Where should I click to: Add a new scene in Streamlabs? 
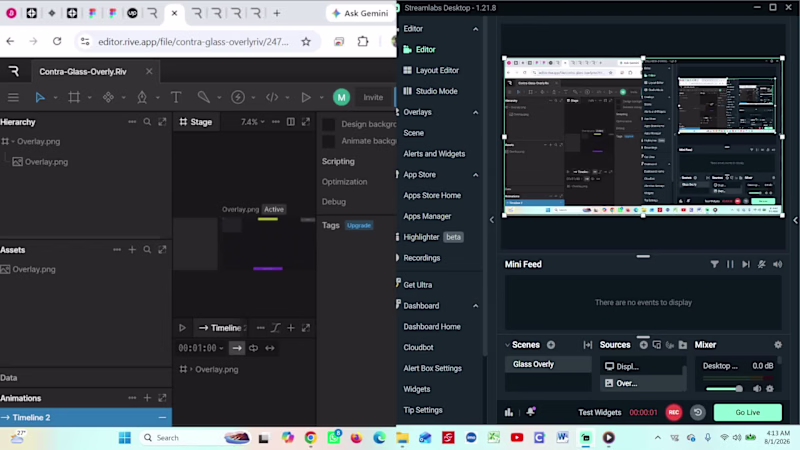point(551,345)
